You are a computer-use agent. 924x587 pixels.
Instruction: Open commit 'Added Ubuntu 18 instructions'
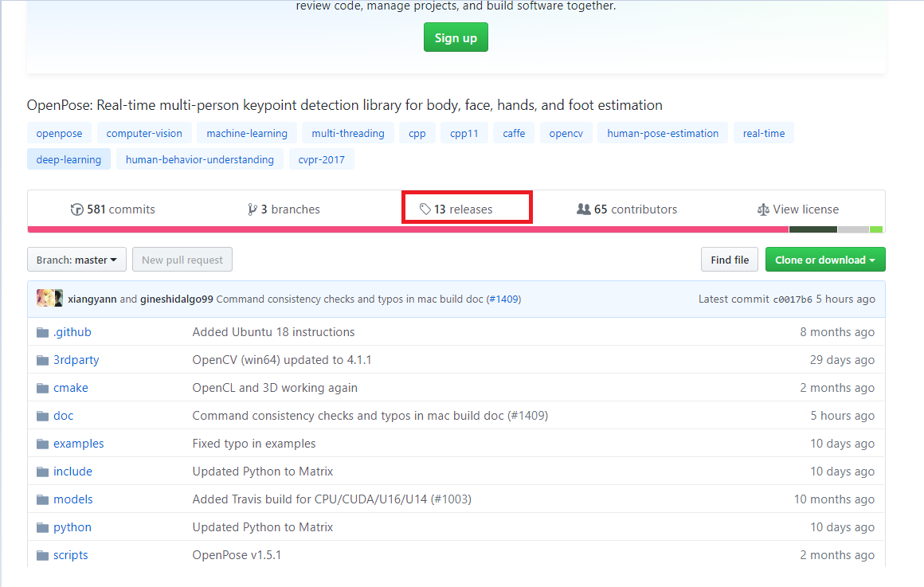[273, 332]
